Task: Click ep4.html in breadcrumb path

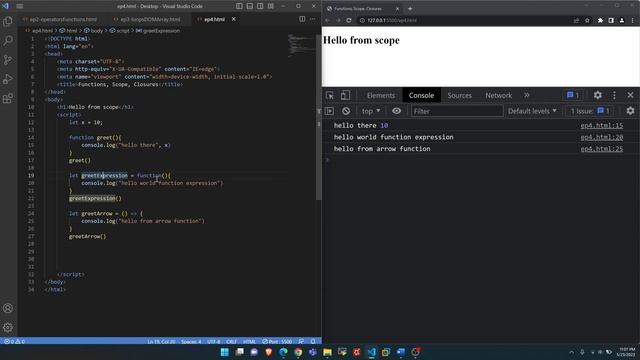Action: (42, 31)
